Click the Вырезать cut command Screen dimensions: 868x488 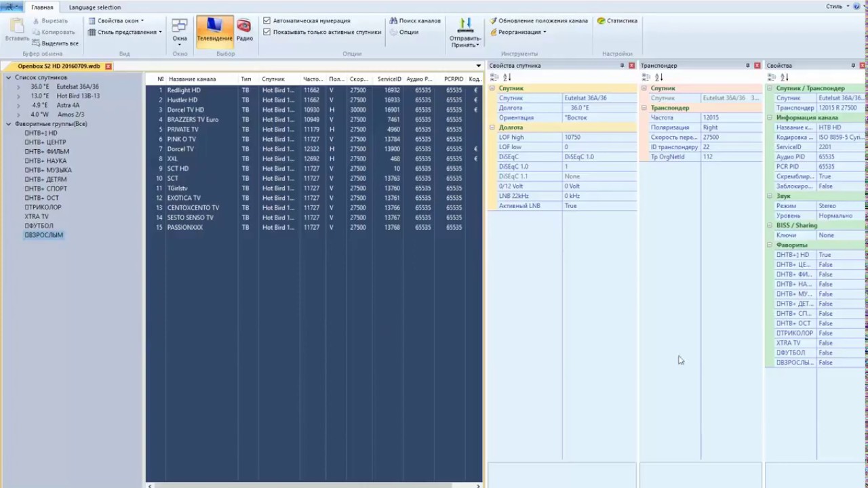[x=50, y=21]
